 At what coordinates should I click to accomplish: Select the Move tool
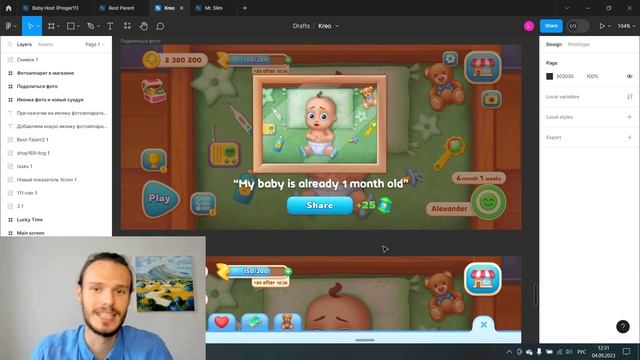30,26
